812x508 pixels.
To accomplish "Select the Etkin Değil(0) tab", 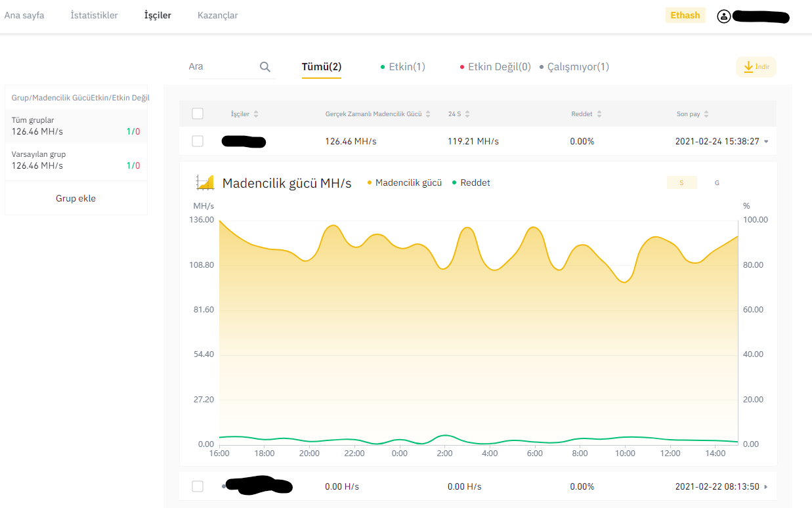I will pyautogui.click(x=496, y=66).
